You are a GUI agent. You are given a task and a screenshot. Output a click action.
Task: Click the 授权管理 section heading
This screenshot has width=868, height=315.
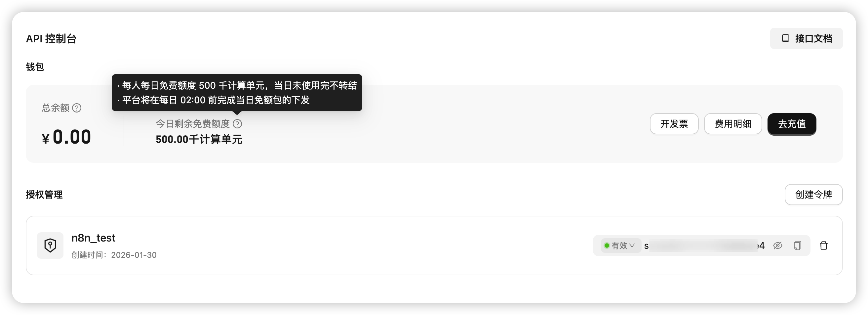click(x=44, y=195)
